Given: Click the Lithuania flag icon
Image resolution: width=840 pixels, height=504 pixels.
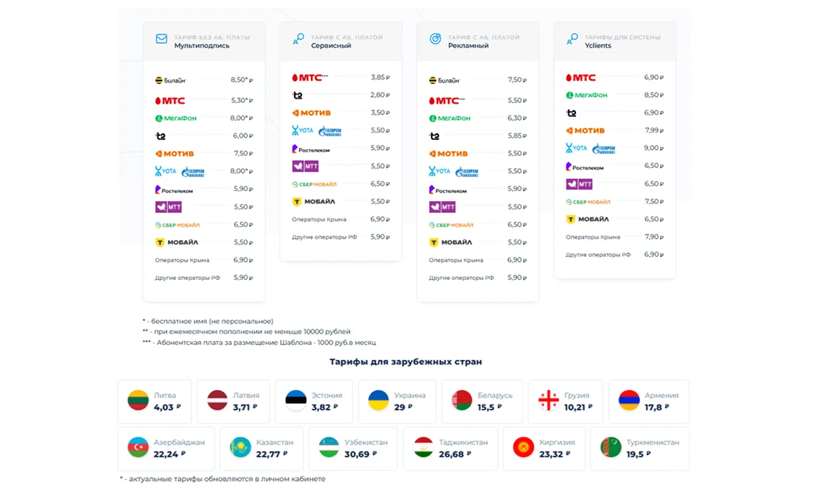Looking at the screenshot, I should point(136,401).
